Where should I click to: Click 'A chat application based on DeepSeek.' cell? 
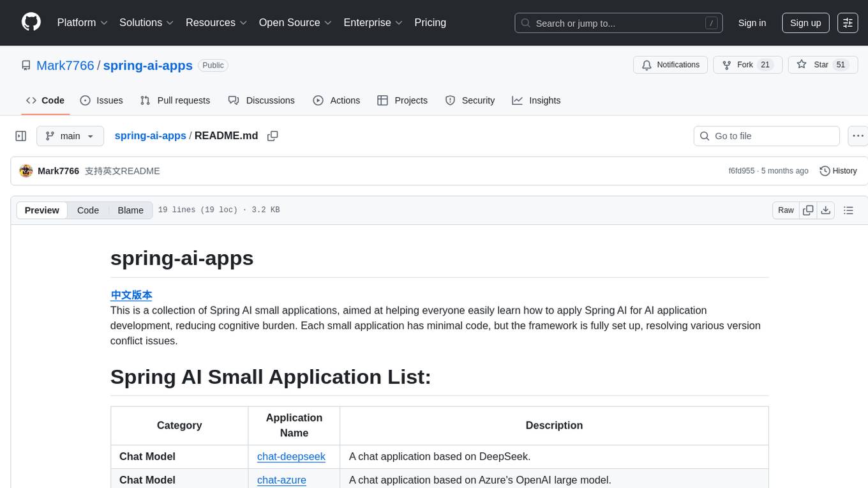[554, 456]
